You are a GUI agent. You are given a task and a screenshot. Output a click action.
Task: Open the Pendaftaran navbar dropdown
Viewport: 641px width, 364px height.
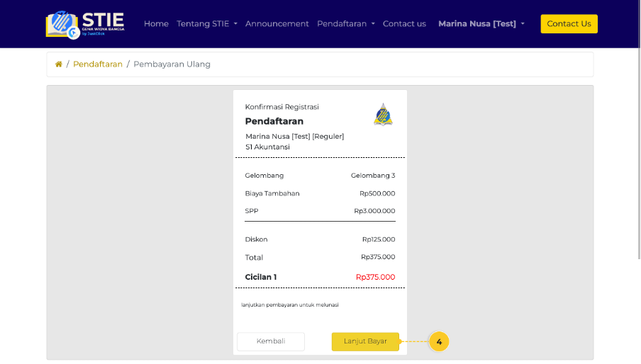pos(345,24)
